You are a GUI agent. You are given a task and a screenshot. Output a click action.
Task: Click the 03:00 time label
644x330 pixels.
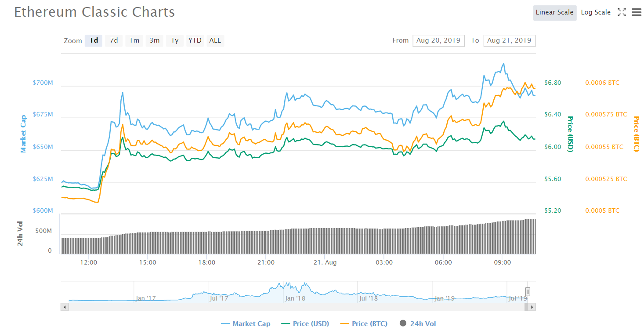[x=384, y=262]
